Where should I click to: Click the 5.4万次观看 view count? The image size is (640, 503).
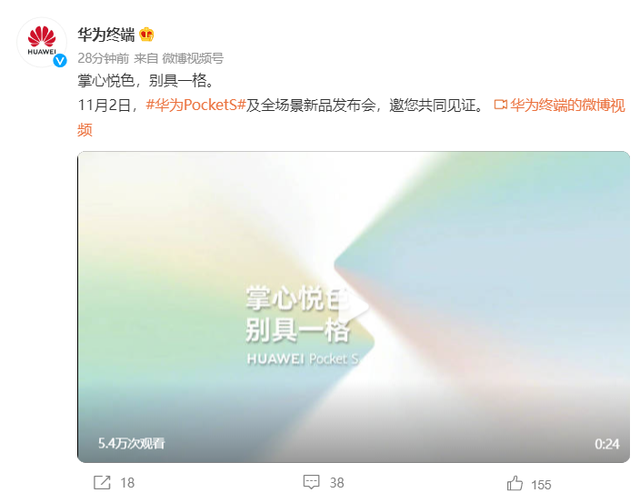pos(131,443)
